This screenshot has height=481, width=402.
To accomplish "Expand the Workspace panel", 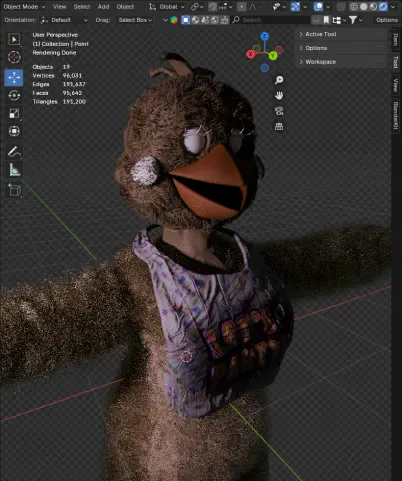I will (340, 62).
